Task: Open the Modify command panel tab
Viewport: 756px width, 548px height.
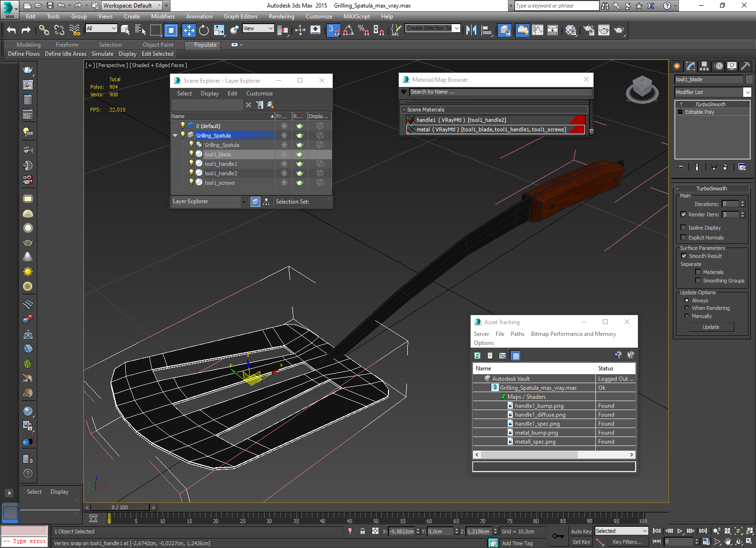Action: (691, 66)
